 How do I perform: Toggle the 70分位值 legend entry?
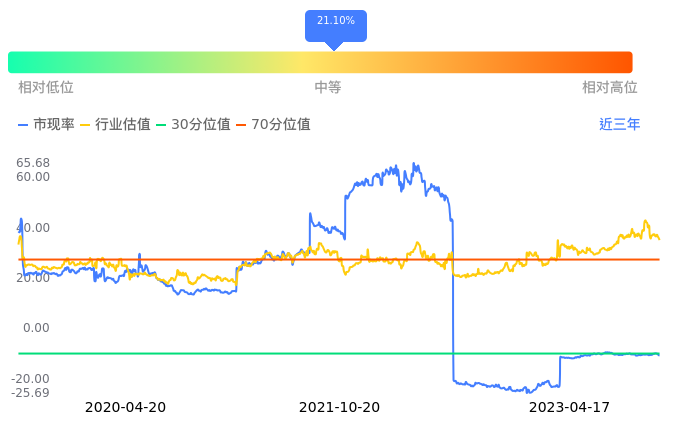(271, 125)
